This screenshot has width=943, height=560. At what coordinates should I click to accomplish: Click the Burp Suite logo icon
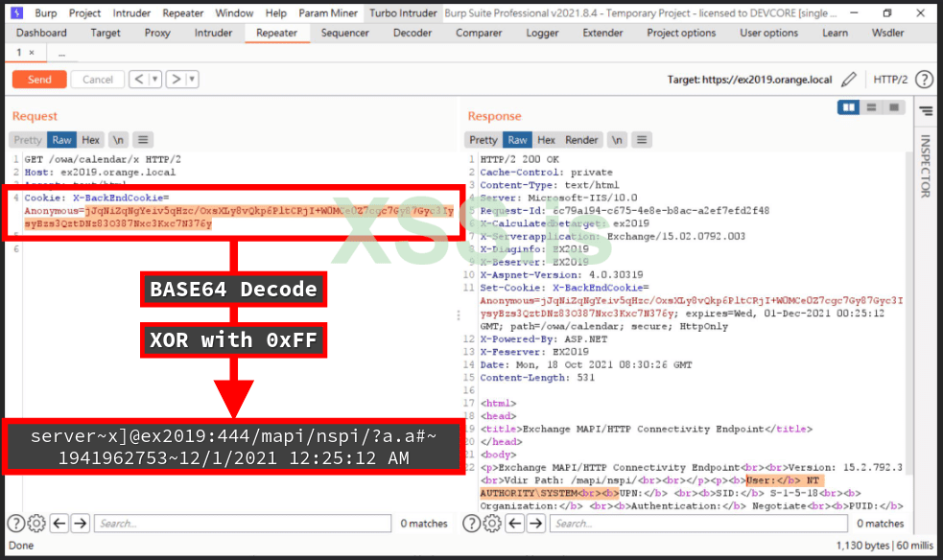(17, 12)
